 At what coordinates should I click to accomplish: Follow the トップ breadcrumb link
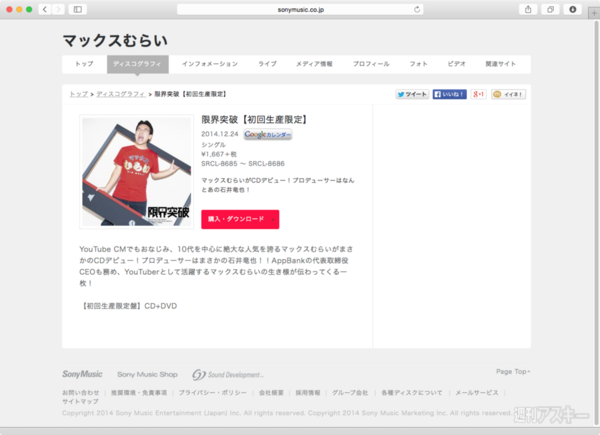79,94
